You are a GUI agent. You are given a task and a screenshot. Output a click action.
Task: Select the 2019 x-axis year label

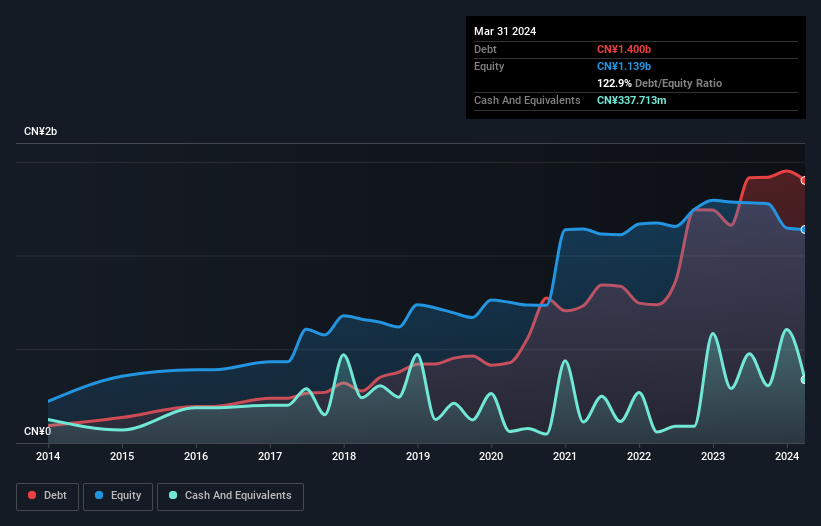418,457
